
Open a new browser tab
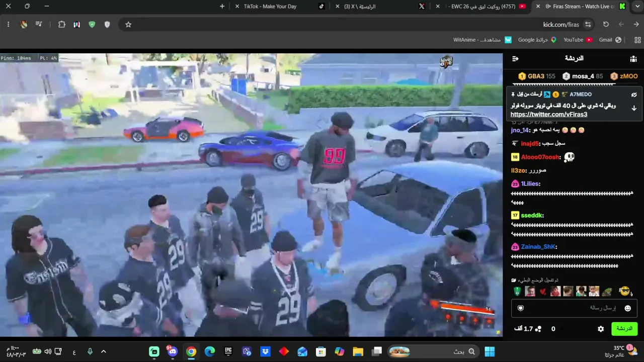222,7
